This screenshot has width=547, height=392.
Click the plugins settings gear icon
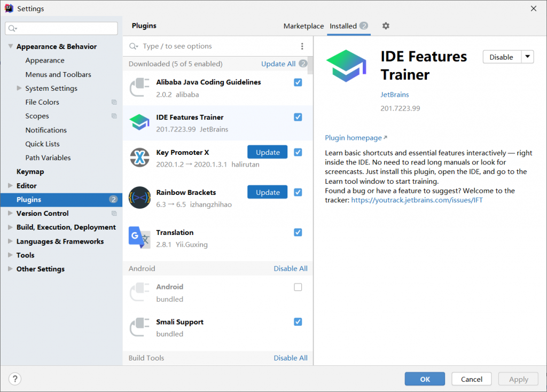(386, 26)
